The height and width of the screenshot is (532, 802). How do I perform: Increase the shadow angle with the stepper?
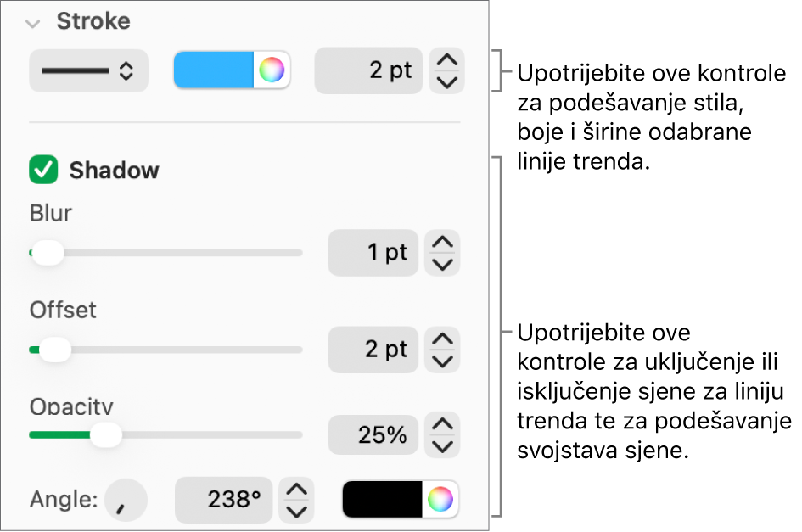click(296, 490)
